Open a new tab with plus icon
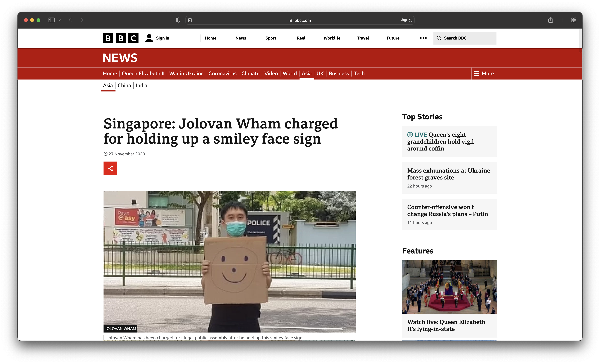 click(562, 20)
